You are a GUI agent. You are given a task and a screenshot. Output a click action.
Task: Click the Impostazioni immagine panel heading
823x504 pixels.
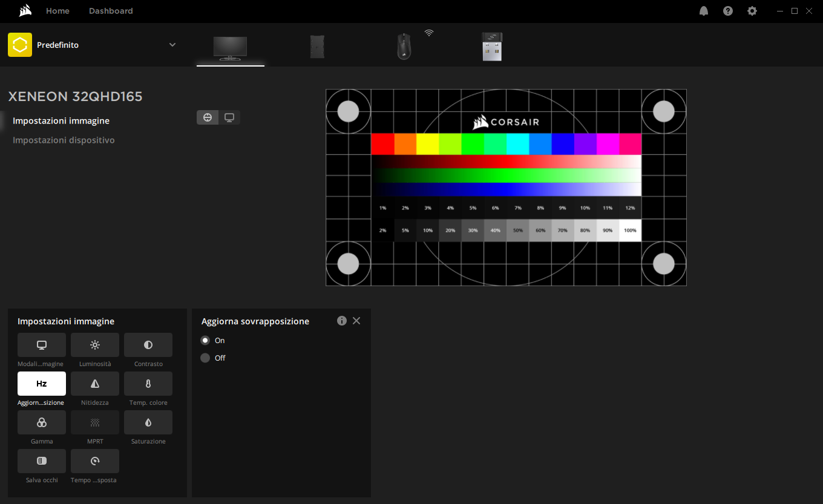tap(66, 321)
